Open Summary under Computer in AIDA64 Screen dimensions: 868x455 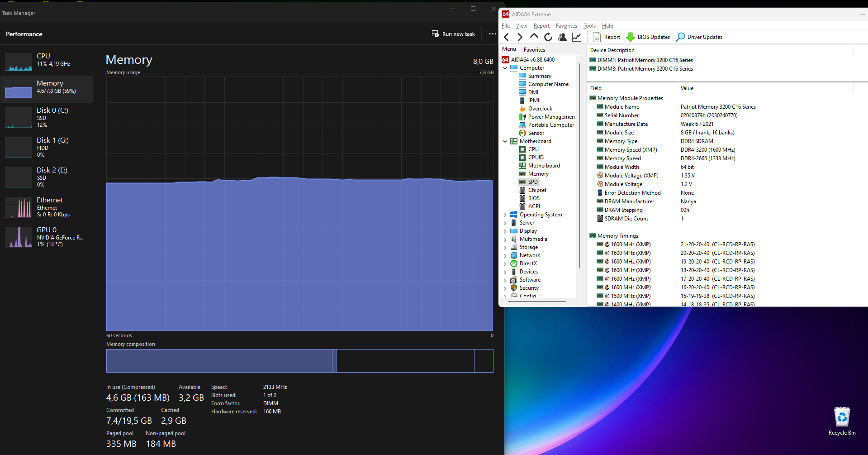tap(540, 76)
